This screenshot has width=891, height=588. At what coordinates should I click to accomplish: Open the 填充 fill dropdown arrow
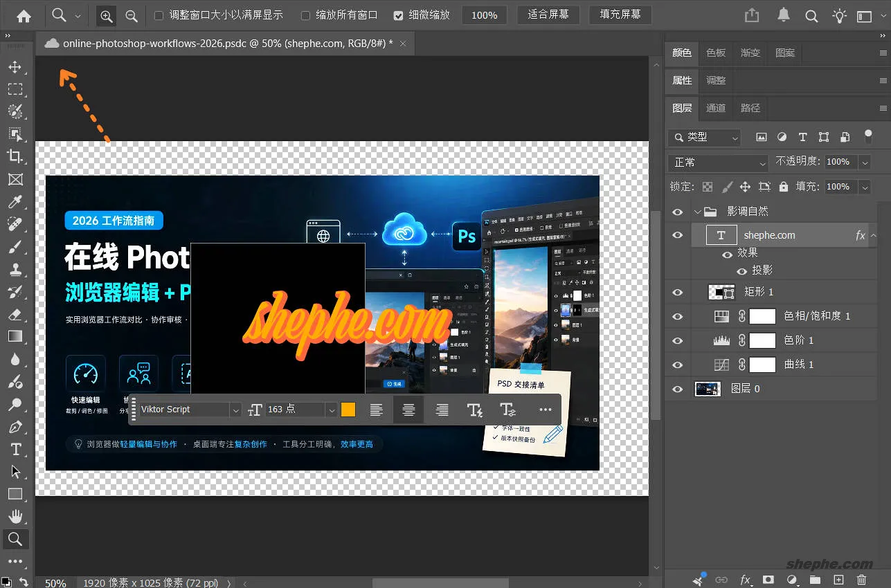864,186
